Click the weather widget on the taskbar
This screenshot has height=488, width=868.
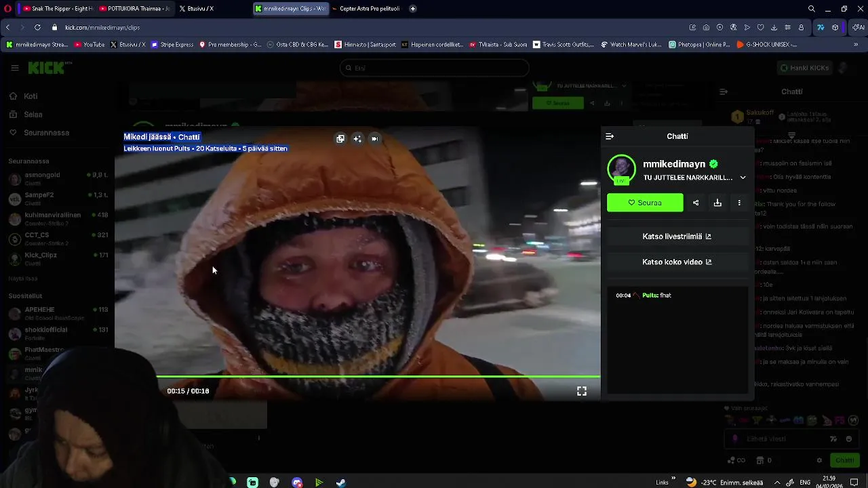724,483
